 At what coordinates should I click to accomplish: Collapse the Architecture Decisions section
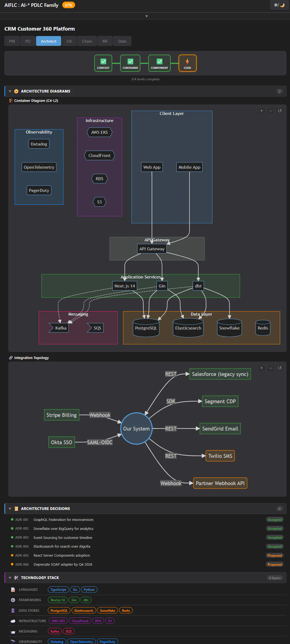pyautogui.click(x=10, y=509)
